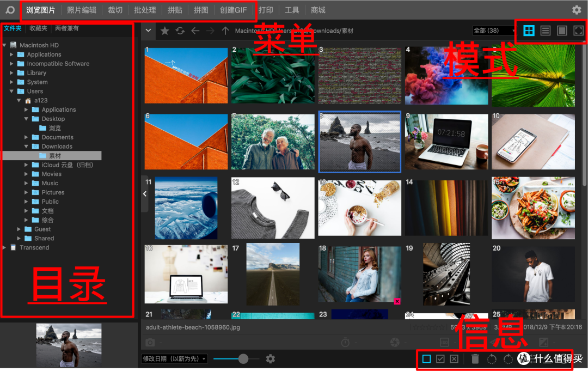
Task: Expand the Transcend drive node
Action: tap(4, 247)
